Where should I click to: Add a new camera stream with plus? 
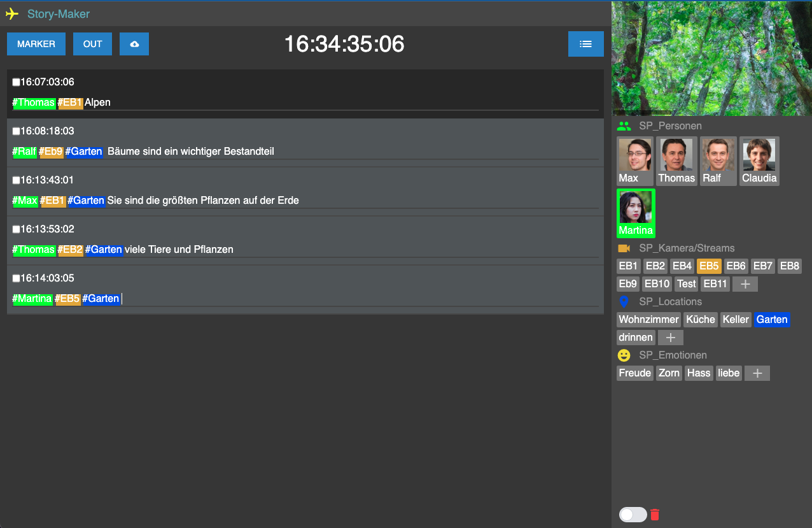[745, 284]
